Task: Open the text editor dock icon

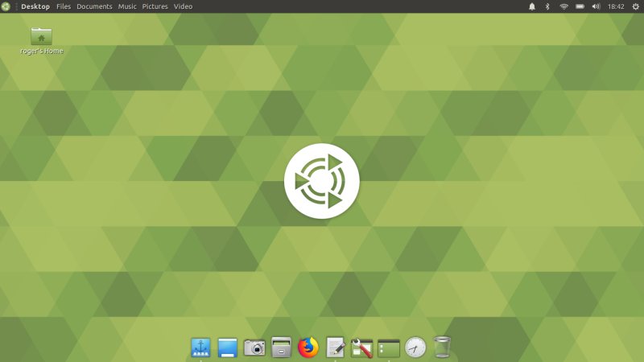Action: point(335,348)
